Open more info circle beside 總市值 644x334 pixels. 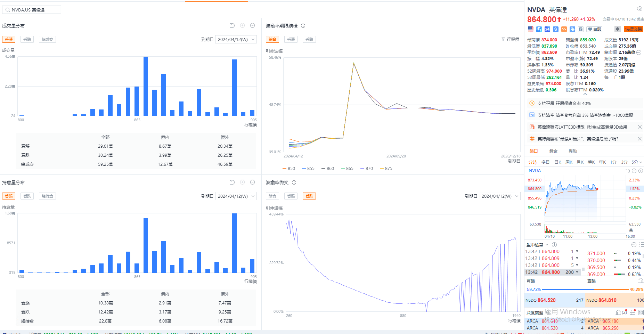click(x=639, y=52)
